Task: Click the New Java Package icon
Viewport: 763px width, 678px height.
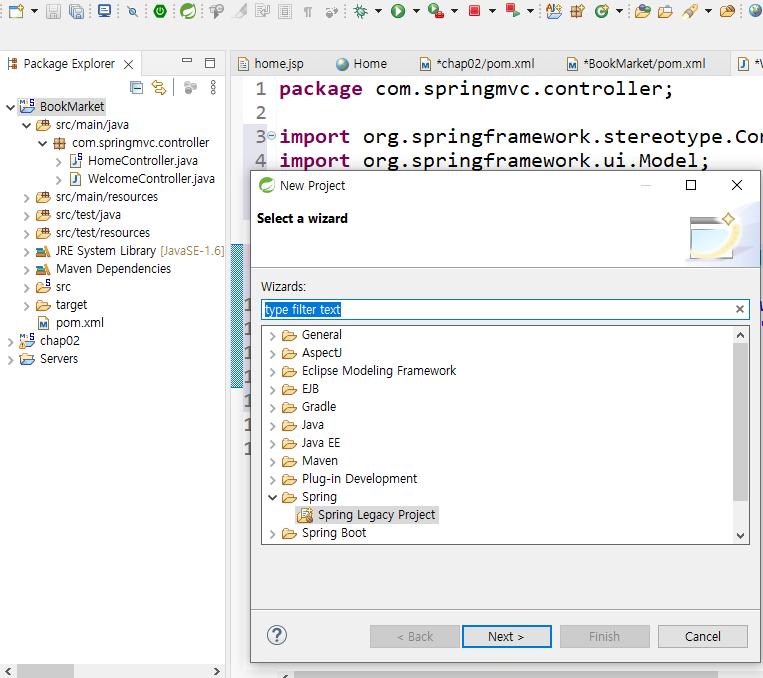Action: tap(578, 11)
